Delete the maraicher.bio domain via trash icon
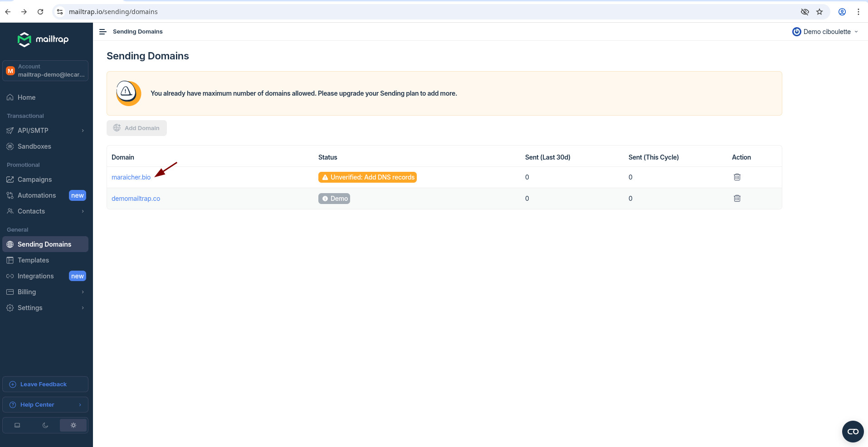Viewport: 868px width, 447px height. point(737,177)
